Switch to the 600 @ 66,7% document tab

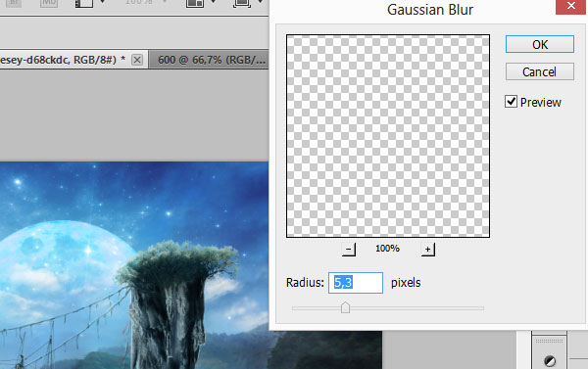coord(211,60)
